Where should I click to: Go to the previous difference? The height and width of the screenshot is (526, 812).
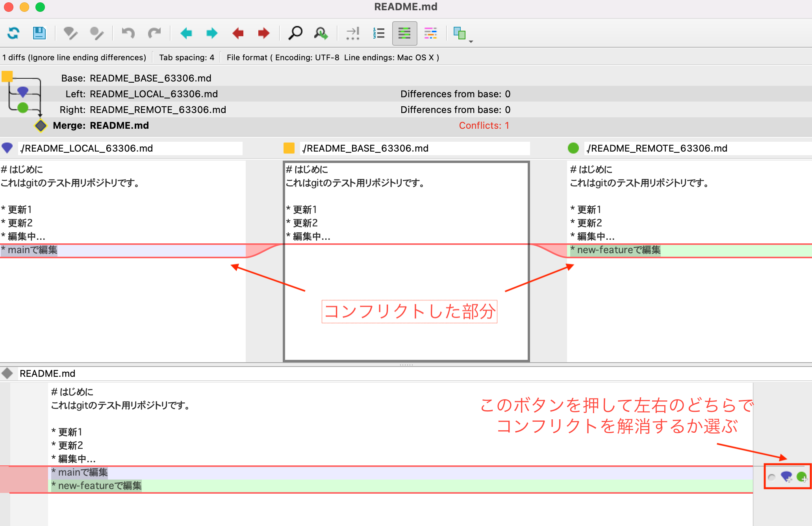[x=186, y=33]
